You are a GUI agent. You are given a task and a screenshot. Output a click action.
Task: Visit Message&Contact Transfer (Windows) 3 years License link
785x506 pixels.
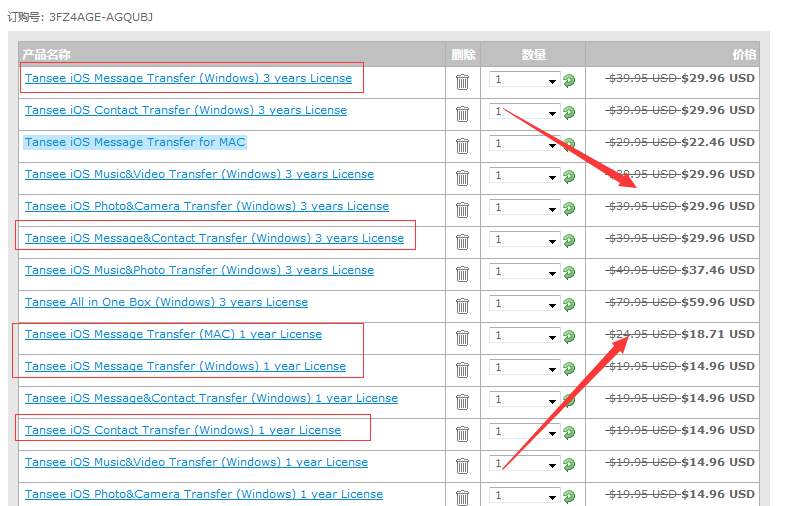coord(214,238)
